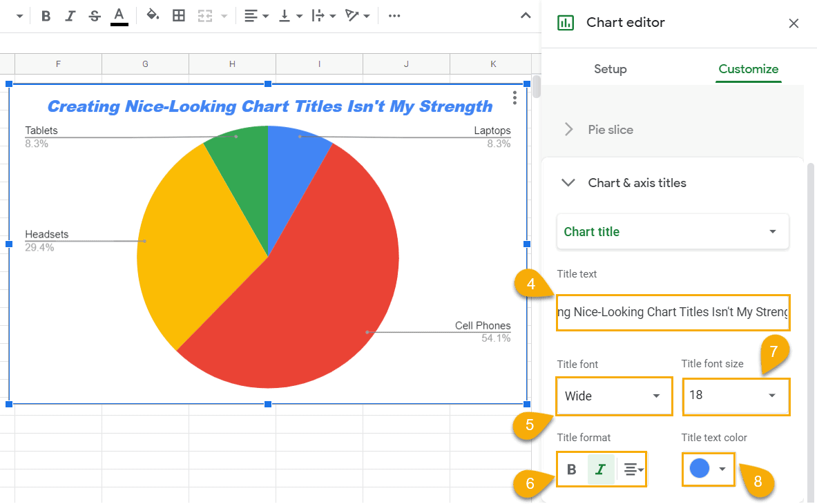This screenshot has height=504, width=817.
Task: Switch to the Setup tab
Action: [610, 69]
